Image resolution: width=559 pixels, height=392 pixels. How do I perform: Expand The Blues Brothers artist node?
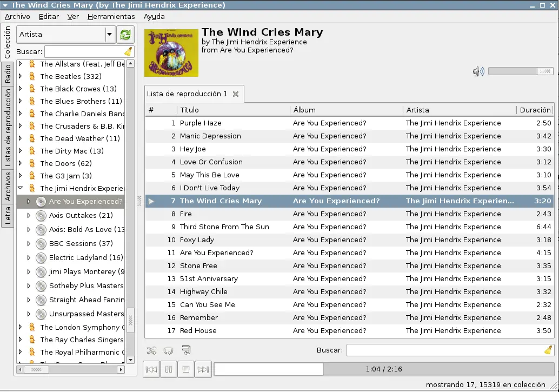click(x=21, y=101)
